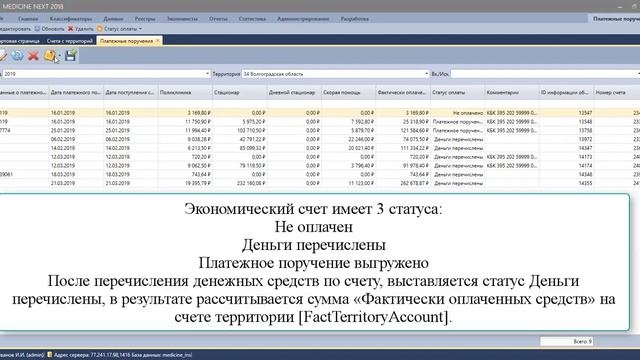
Task: Click the Номер счета column header
Action: [x=617, y=93]
